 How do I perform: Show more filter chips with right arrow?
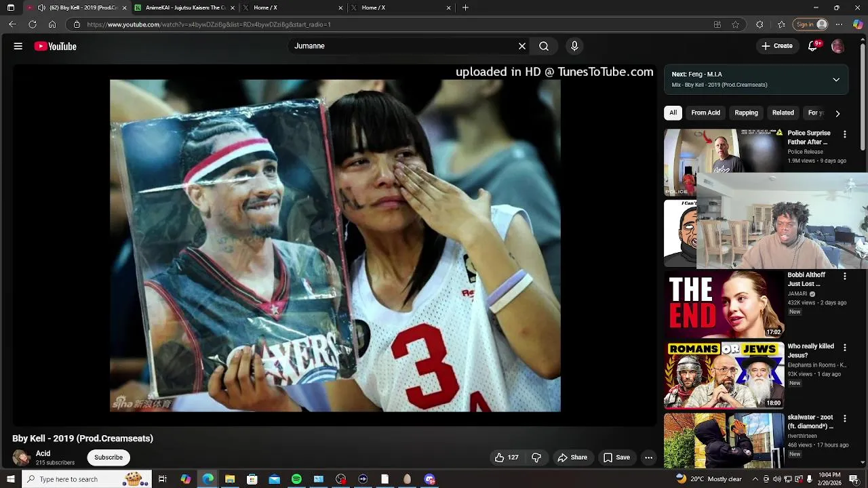click(x=837, y=113)
